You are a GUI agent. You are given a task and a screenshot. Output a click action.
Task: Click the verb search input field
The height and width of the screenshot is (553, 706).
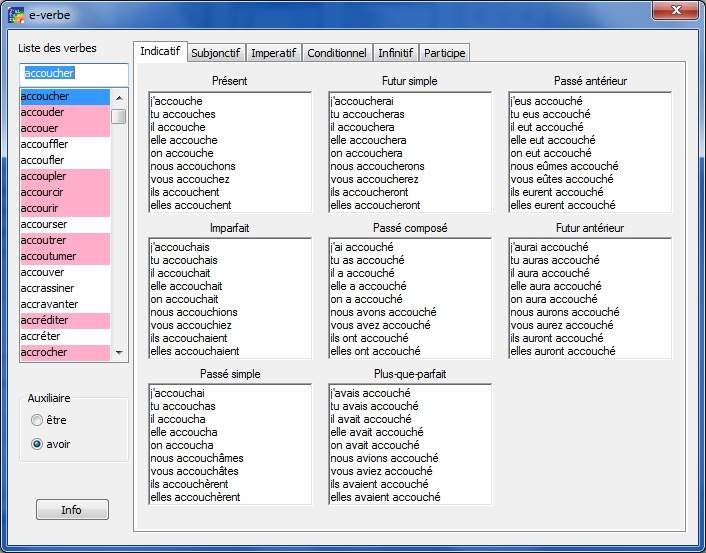tap(74, 73)
